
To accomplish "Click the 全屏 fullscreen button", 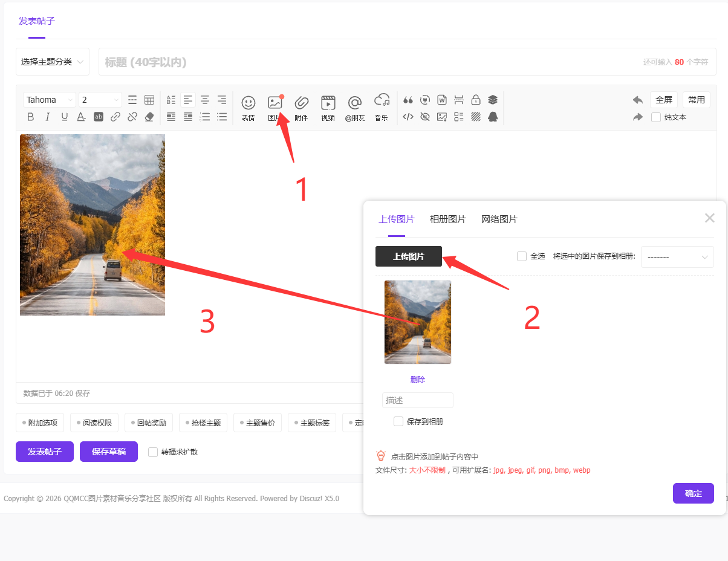I will [664, 100].
